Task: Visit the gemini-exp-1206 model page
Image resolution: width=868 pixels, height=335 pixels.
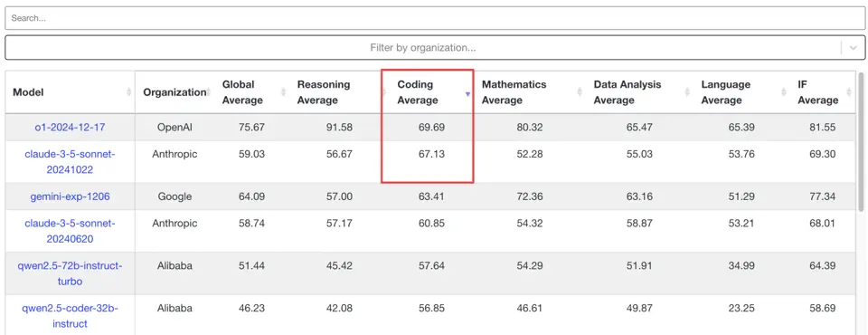Action: coord(70,196)
